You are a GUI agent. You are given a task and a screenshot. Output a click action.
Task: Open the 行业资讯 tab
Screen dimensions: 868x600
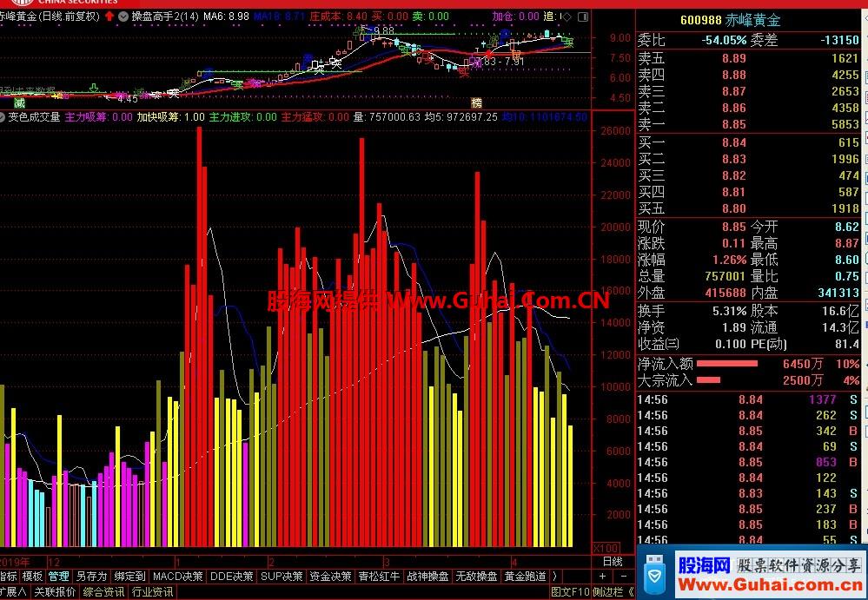click(x=152, y=591)
